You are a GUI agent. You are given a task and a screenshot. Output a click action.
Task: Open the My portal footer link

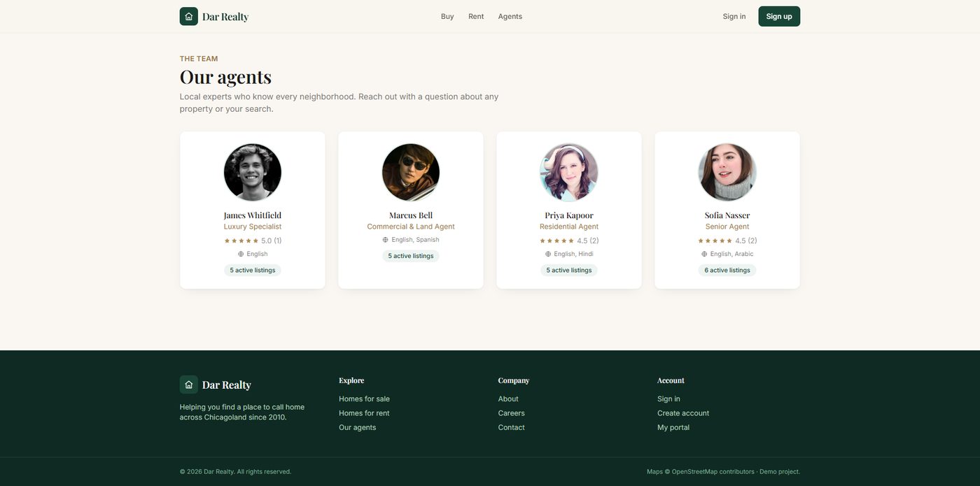[x=673, y=427]
